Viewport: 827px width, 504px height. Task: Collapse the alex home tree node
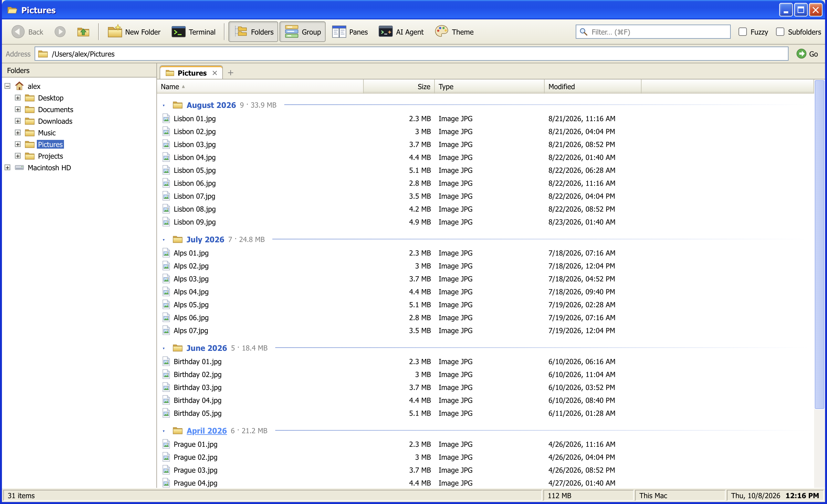click(7, 86)
